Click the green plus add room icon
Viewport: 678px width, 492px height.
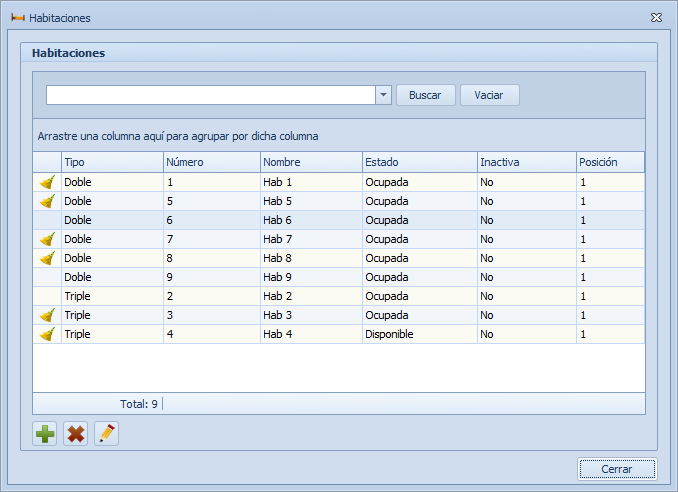click(45, 434)
